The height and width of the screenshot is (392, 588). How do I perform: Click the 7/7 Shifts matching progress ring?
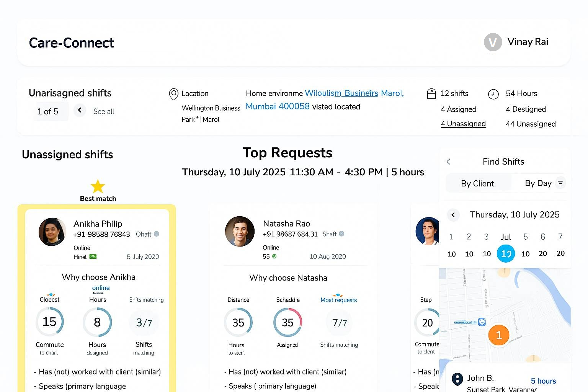339,323
